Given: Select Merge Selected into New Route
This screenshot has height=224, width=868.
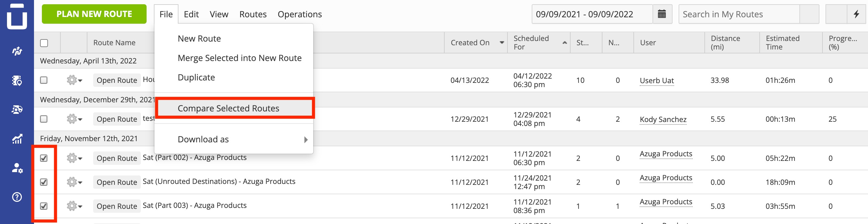Looking at the screenshot, I should [x=239, y=58].
